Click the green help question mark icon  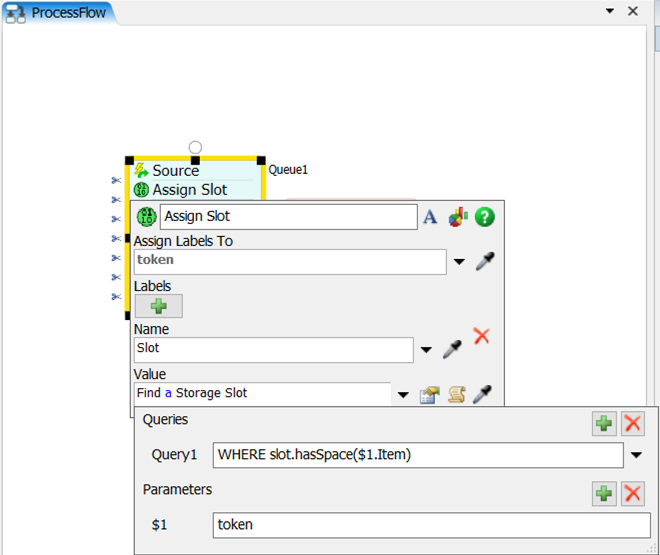tap(484, 217)
